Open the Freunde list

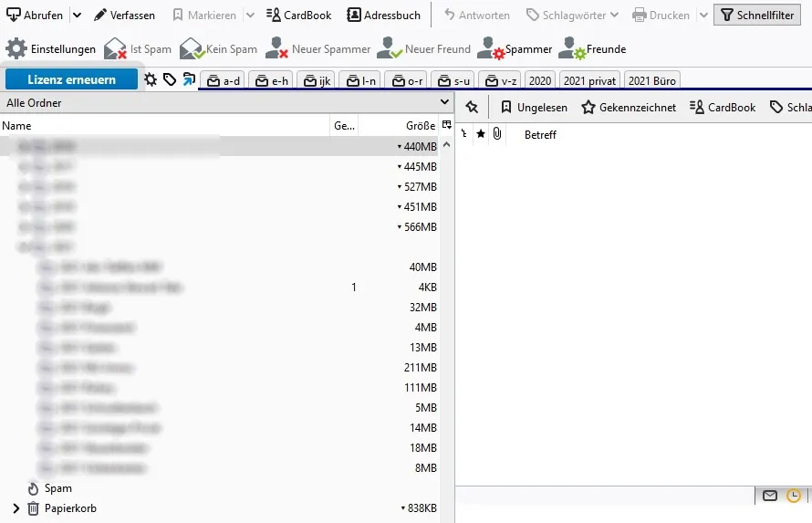(x=592, y=48)
